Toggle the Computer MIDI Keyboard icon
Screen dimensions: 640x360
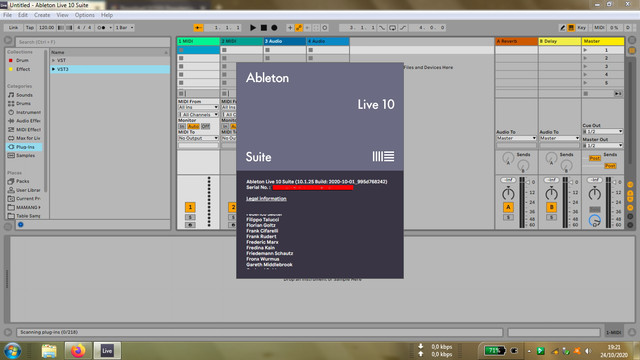571,28
